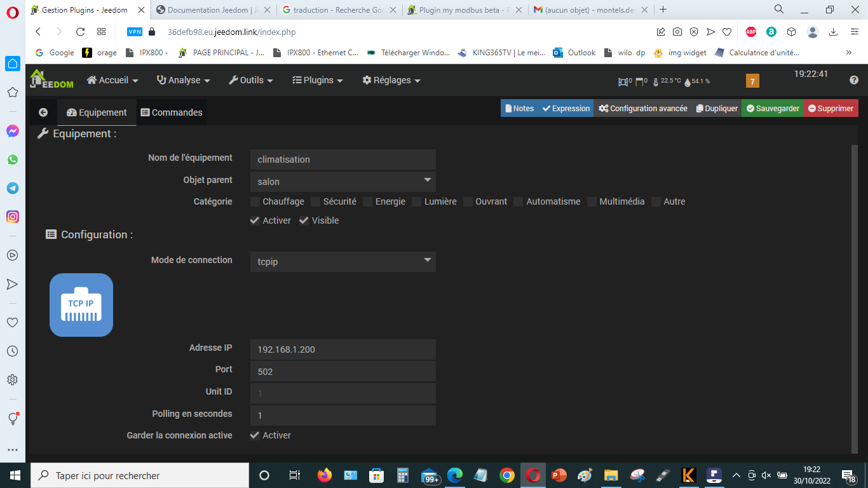Toggle the Chauffage category checkbox
Image resolution: width=868 pixels, height=488 pixels.
pyautogui.click(x=255, y=201)
